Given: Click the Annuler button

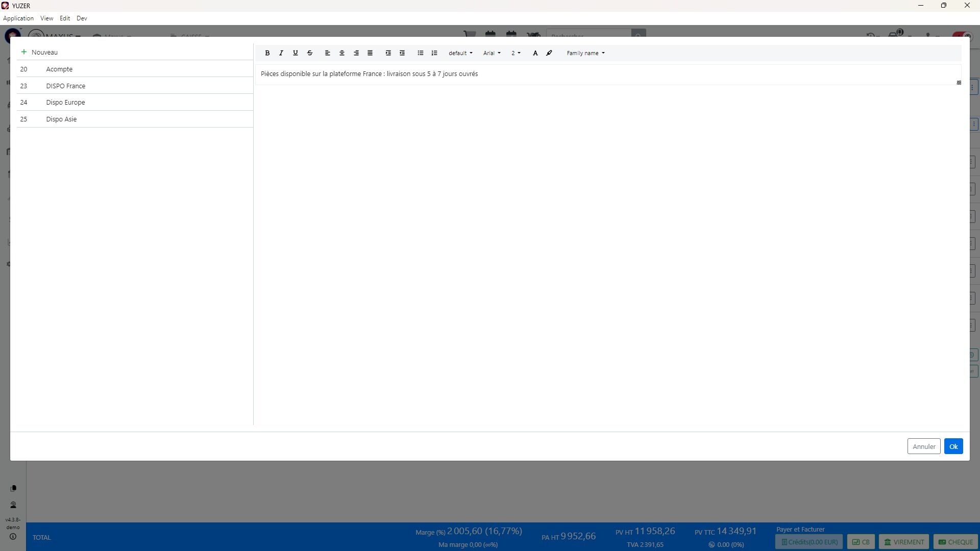Looking at the screenshot, I should pos(923,446).
